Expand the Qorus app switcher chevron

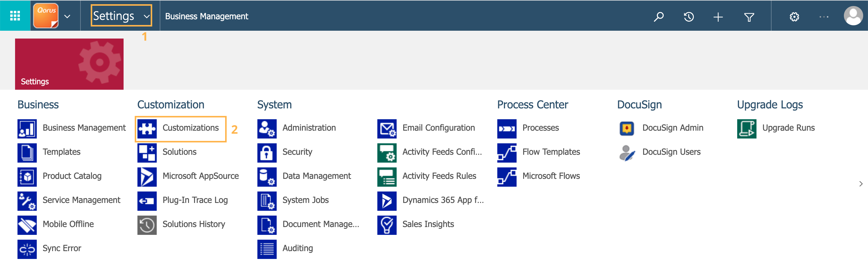(x=68, y=16)
